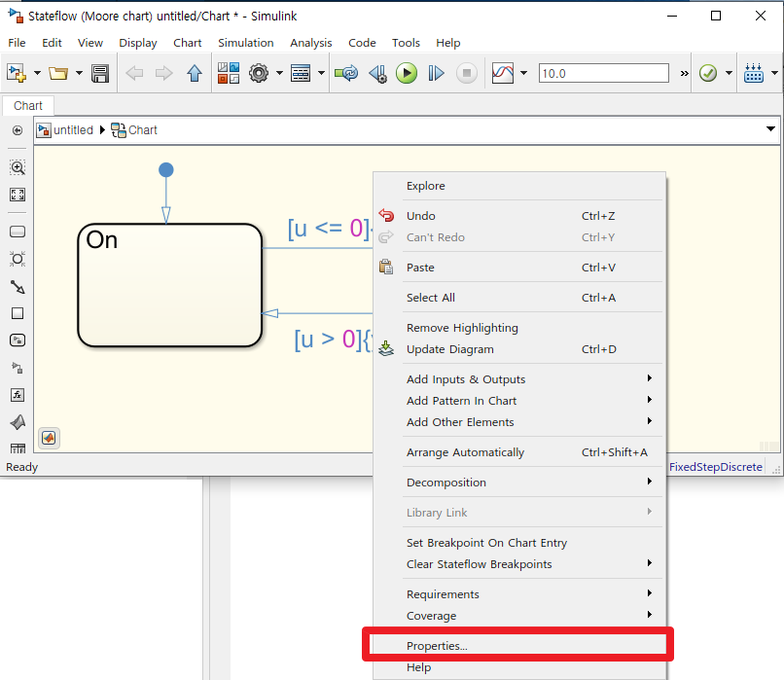Select the Simulink State tool in palette
784x680 pixels.
point(18,368)
